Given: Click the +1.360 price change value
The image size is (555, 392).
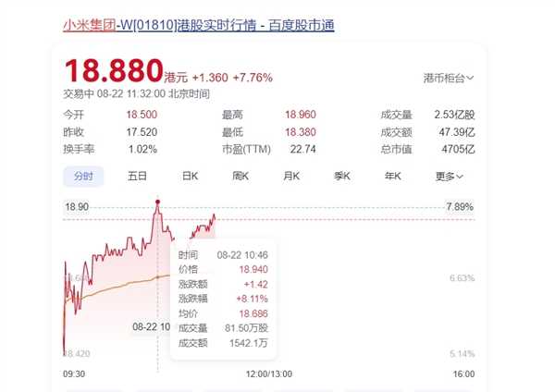Looking at the screenshot, I should [210, 78].
